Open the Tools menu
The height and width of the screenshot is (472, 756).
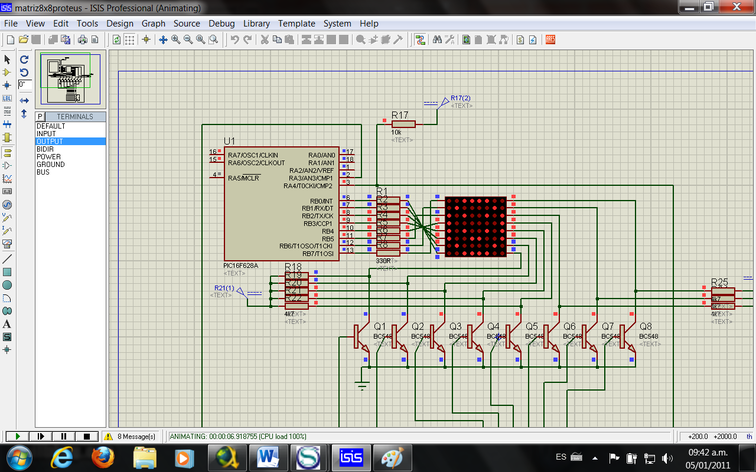pyautogui.click(x=87, y=23)
